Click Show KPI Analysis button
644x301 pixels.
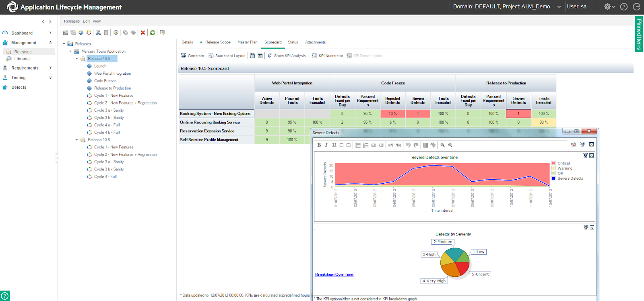coord(288,56)
